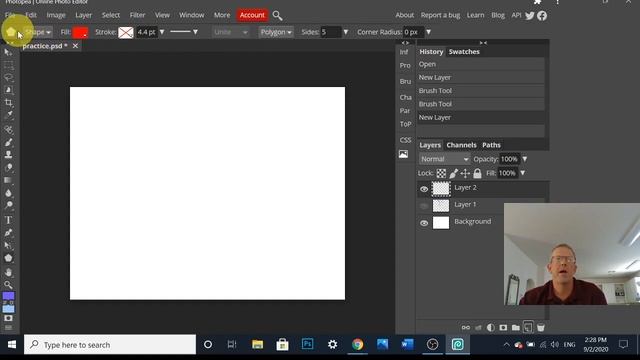This screenshot has height=360, width=640.
Task: Create new folder in Layers panel
Action: coord(516,327)
